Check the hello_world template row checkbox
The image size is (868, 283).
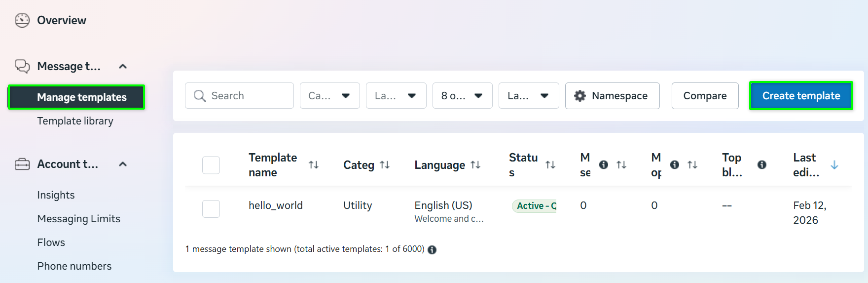pyautogui.click(x=211, y=209)
